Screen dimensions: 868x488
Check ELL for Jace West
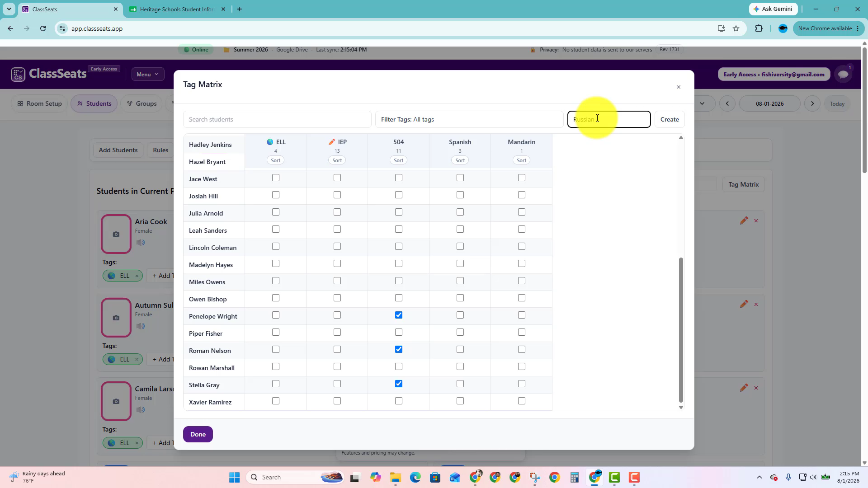point(275,178)
